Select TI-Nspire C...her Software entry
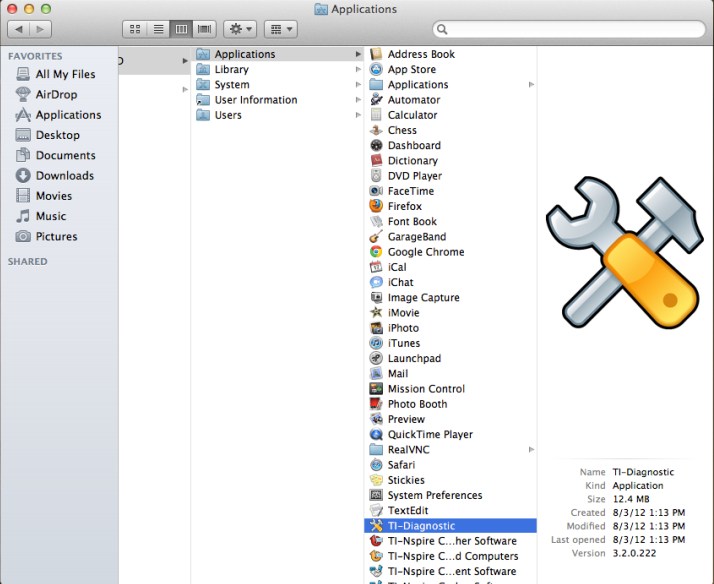 click(450, 541)
